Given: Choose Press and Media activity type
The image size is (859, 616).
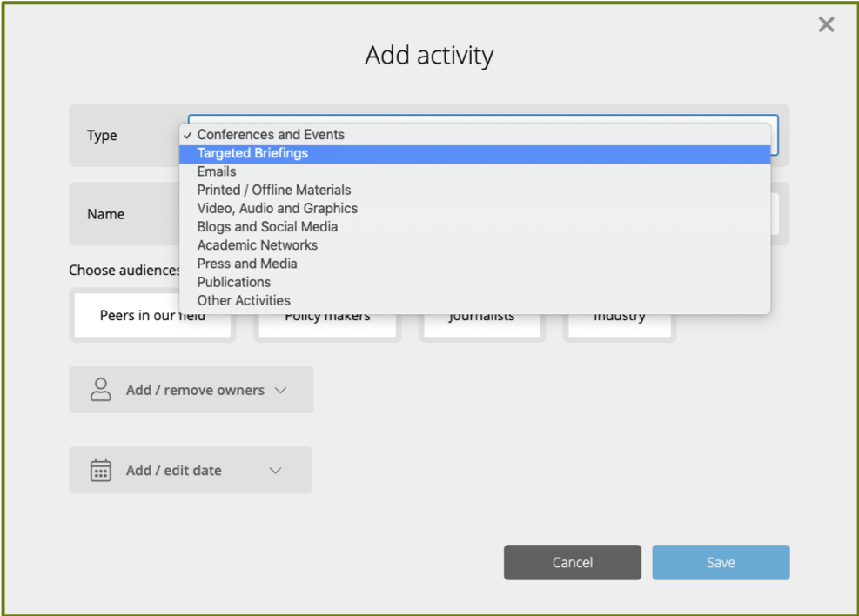Looking at the screenshot, I should pyautogui.click(x=247, y=264).
